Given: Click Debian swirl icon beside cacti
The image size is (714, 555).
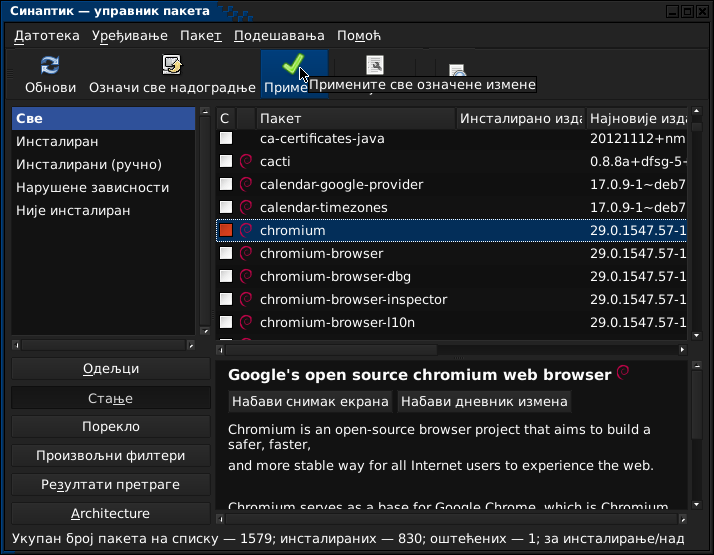Looking at the screenshot, I should tap(246, 161).
